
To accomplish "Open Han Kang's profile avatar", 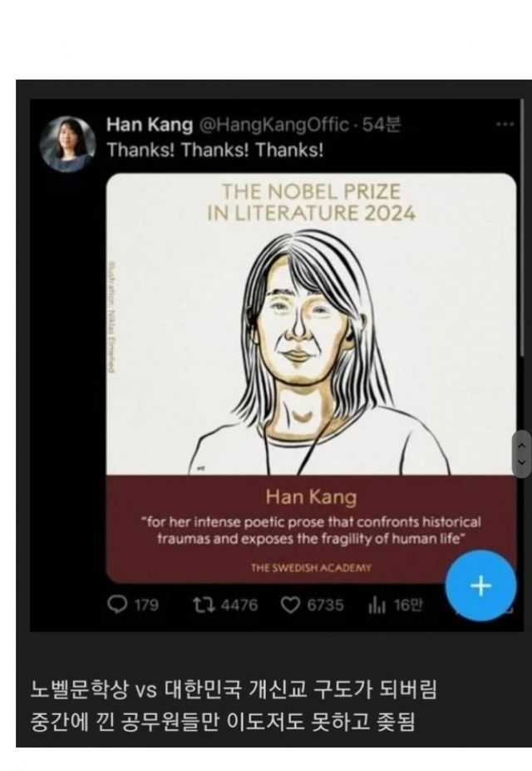I will coord(68,143).
